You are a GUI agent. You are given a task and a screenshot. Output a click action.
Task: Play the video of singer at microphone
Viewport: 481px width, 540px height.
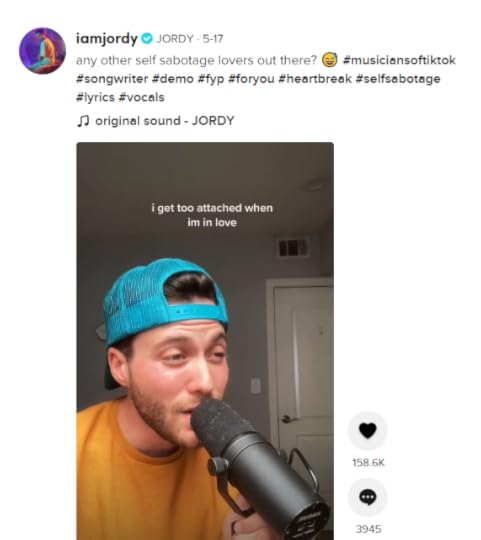[205, 341]
